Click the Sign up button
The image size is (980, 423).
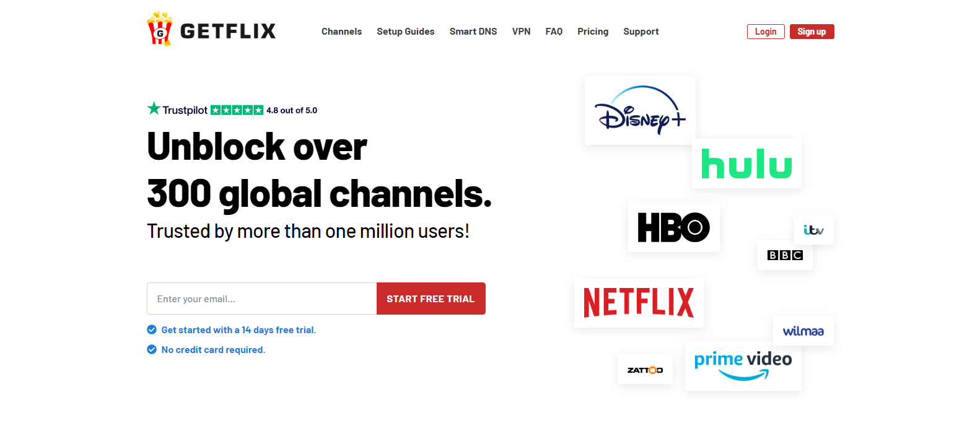[x=812, y=32]
